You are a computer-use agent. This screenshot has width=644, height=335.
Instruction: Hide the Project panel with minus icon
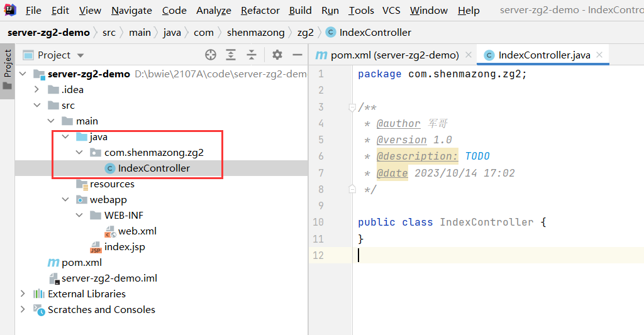pyautogui.click(x=297, y=55)
